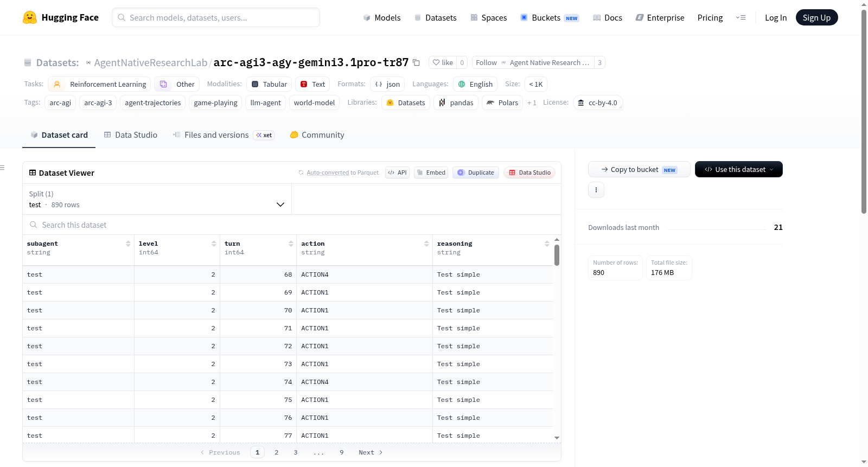868x467 pixels.
Task: Click Copy to bucket button
Action: click(x=639, y=169)
